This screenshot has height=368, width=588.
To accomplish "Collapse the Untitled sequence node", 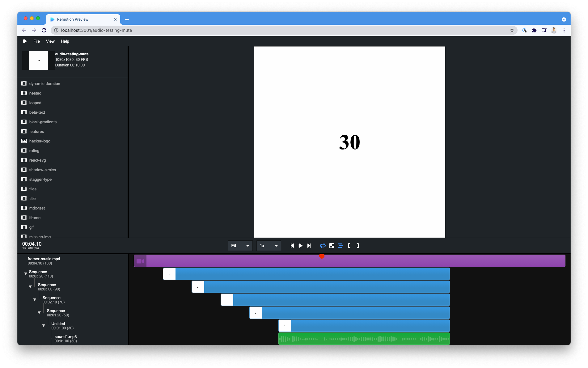I will (x=43, y=325).
